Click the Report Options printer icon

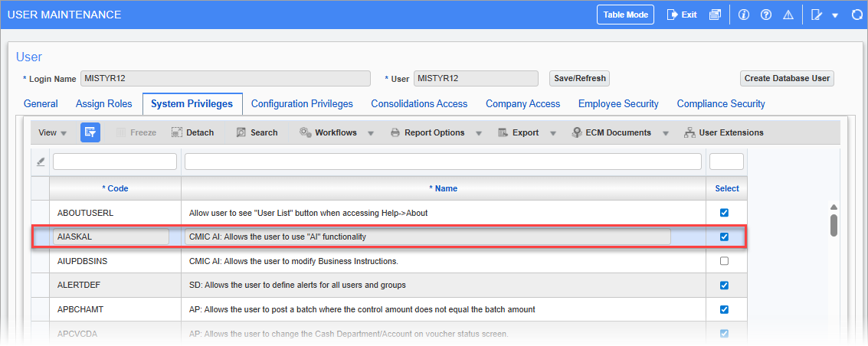coord(395,132)
